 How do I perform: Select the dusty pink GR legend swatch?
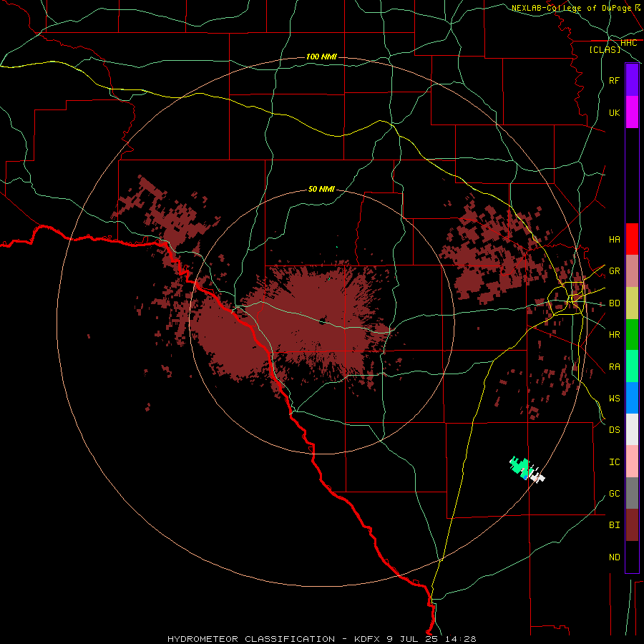(632, 271)
